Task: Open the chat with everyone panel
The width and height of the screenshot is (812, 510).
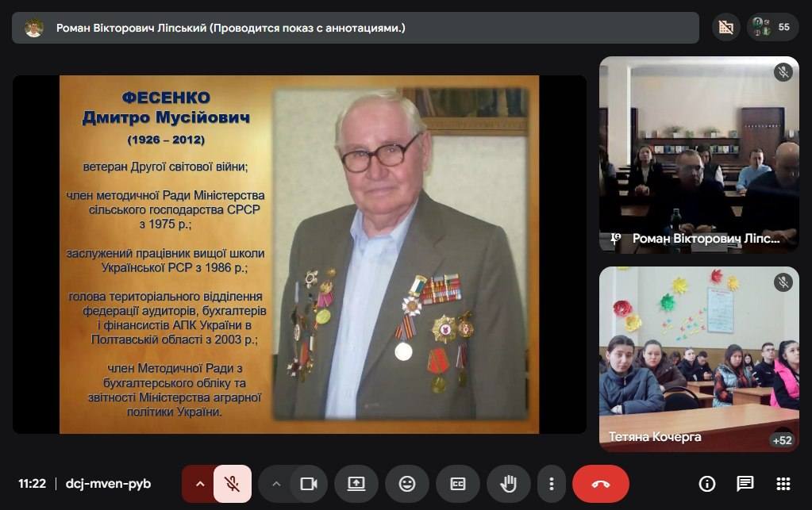Action: pyautogui.click(x=745, y=484)
